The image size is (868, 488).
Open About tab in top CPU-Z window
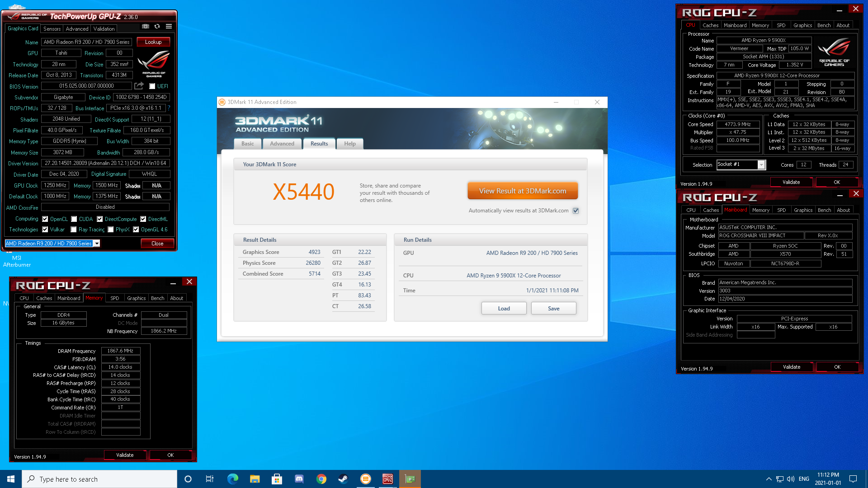[x=843, y=25]
